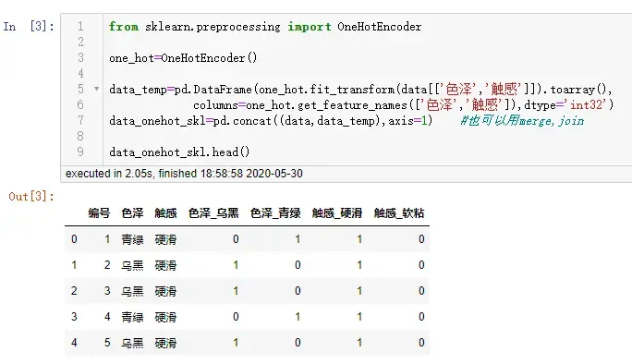Viewport: 632px width, 364px height.
Task: Click line number 9 in the gutter
Action: pyautogui.click(x=80, y=152)
